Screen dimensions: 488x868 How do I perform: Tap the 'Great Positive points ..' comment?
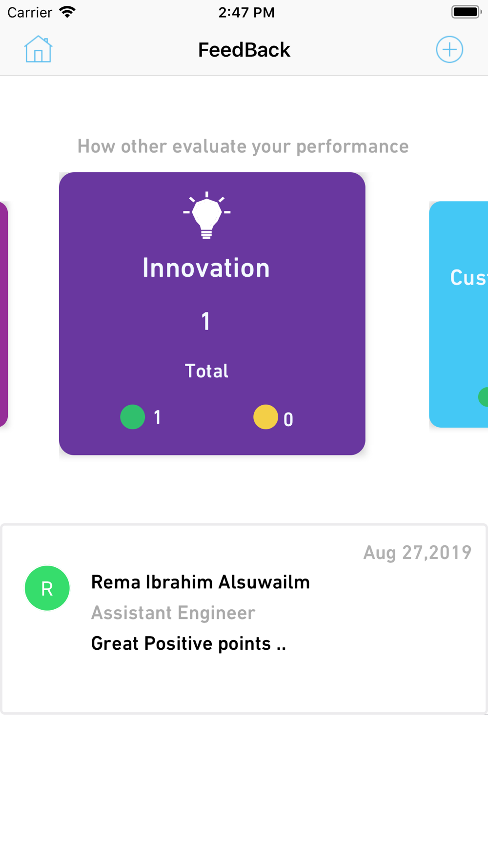click(x=188, y=644)
